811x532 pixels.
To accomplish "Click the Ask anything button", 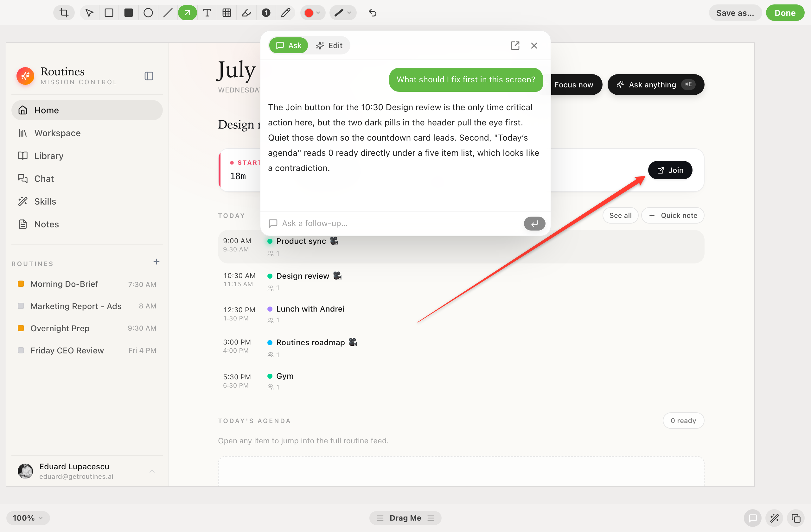I will 656,85.
